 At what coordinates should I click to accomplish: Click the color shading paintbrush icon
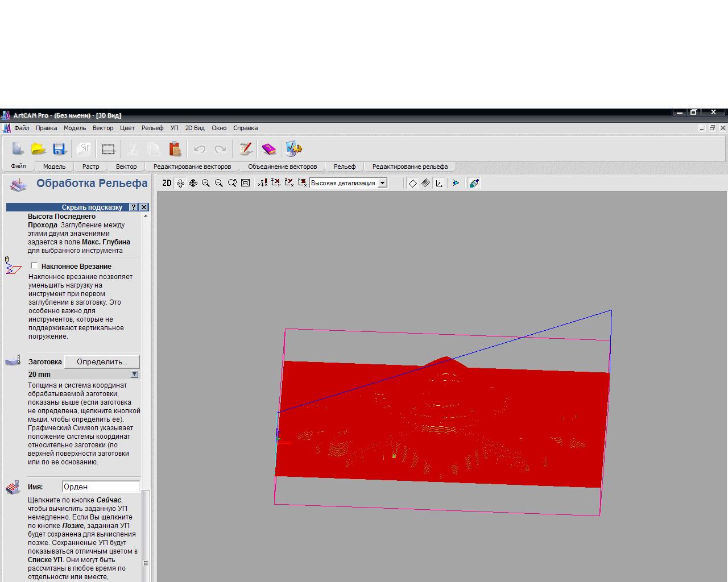(x=474, y=183)
